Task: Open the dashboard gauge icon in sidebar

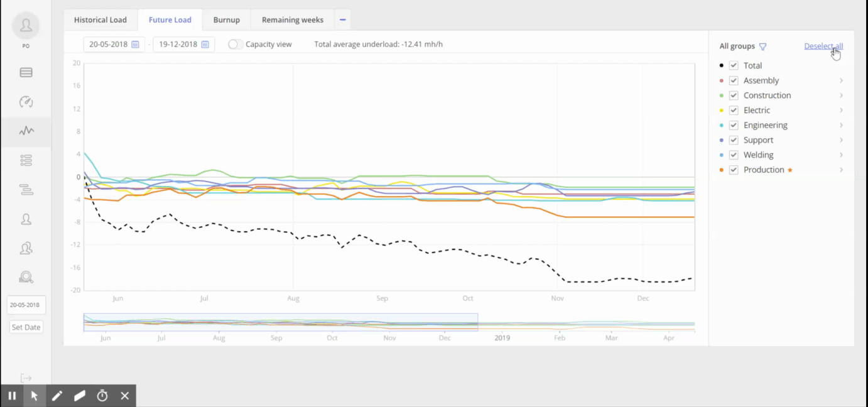Action: 26,102
